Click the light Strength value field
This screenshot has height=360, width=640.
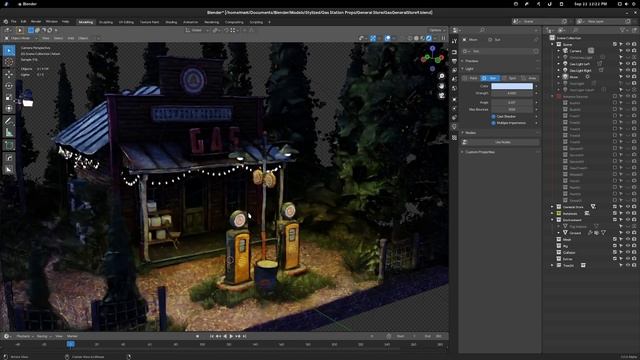(512, 93)
